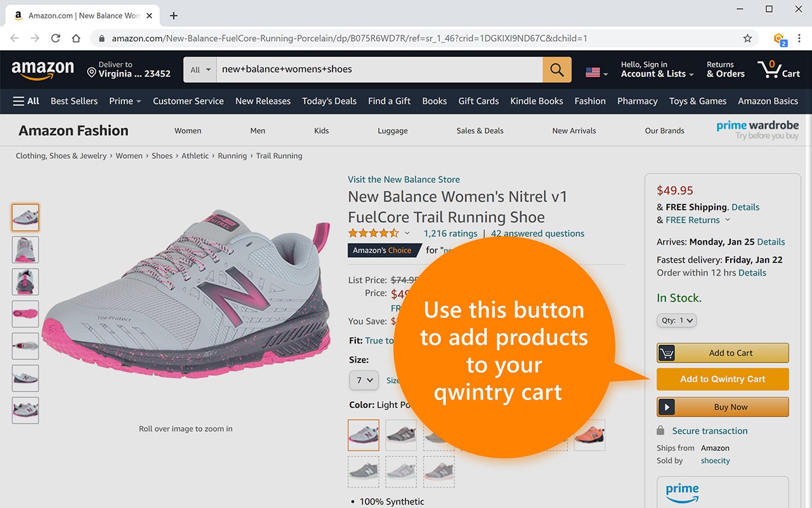Viewport: 812px width, 508px height.
Task: Click the Qwintry extension icon in toolbar
Action: 780,39
